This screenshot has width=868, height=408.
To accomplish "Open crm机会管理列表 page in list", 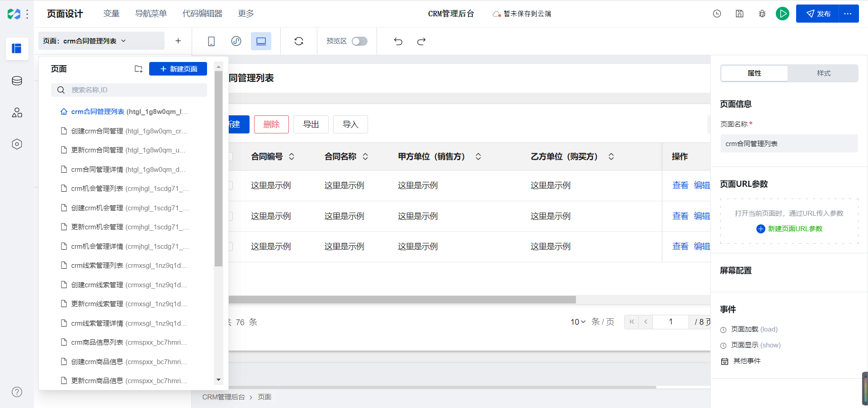I will point(124,189).
